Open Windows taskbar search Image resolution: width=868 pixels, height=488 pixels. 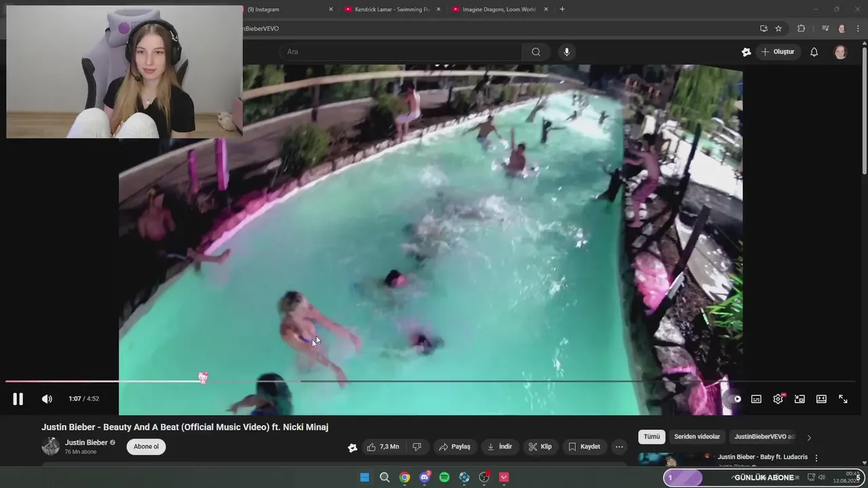(384, 477)
